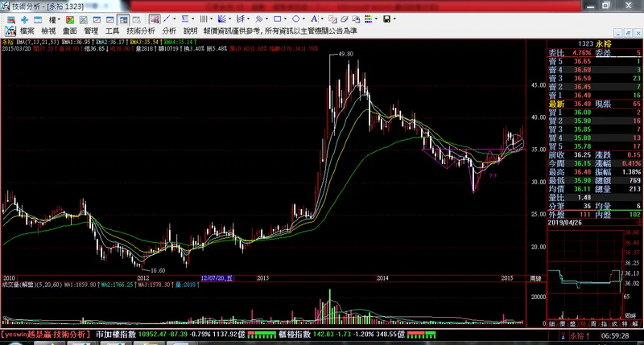Click the copy drawing objects icon
The width and height of the screenshot is (644, 345).
pyautogui.click(x=332, y=19)
